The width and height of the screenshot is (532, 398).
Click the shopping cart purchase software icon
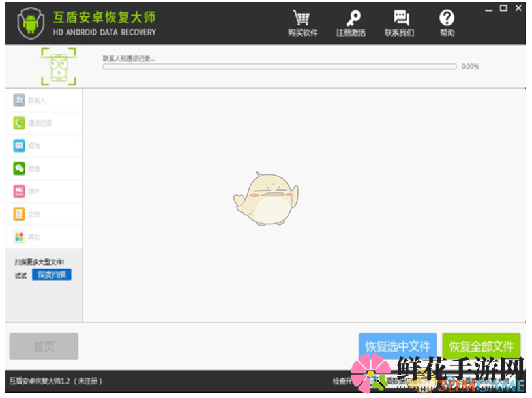pyautogui.click(x=301, y=18)
